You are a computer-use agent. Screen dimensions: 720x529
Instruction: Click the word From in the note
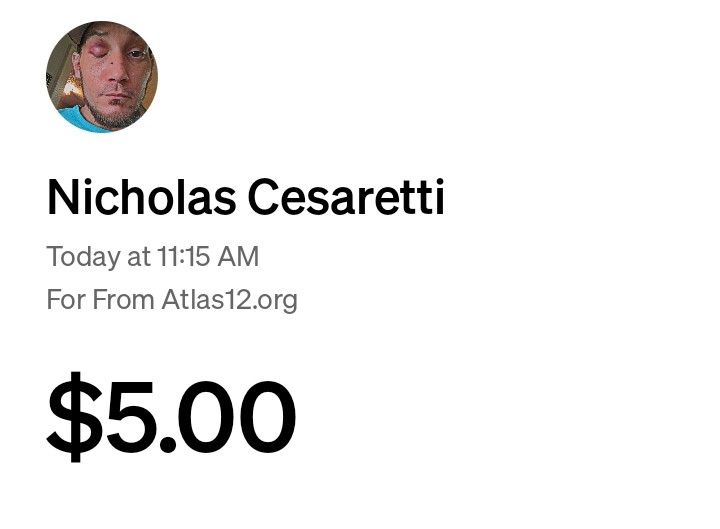(122, 300)
